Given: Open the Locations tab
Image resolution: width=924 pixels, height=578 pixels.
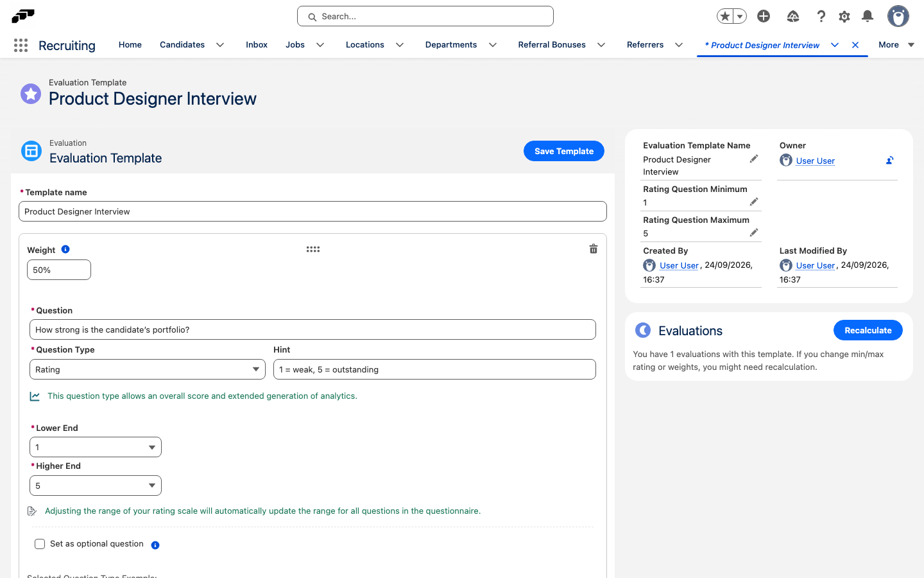Looking at the screenshot, I should pos(365,45).
